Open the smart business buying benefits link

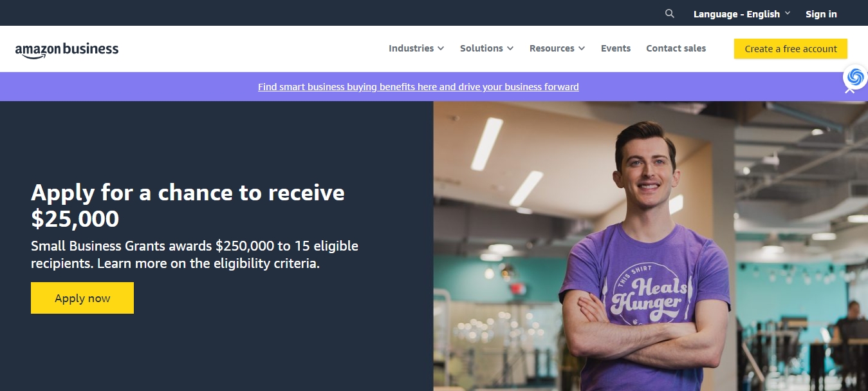(x=418, y=86)
